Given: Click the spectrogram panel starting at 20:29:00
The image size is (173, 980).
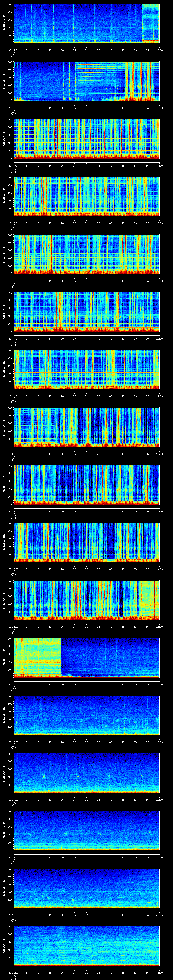Looking at the screenshot, I should 87,888.
